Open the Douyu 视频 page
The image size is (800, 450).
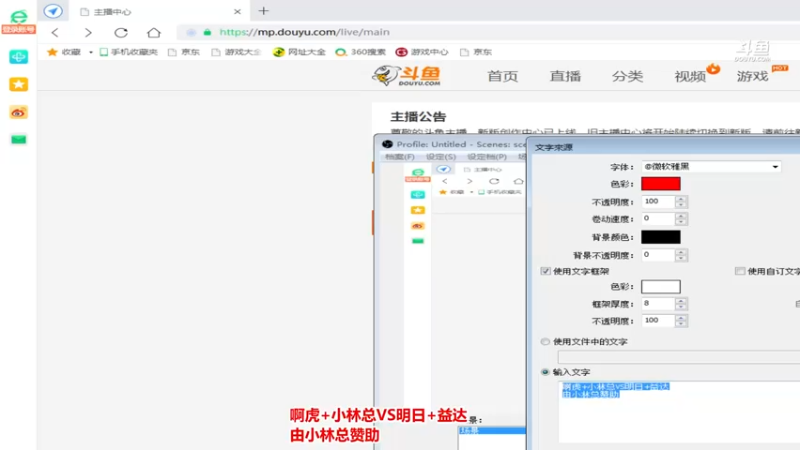[x=690, y=77]
